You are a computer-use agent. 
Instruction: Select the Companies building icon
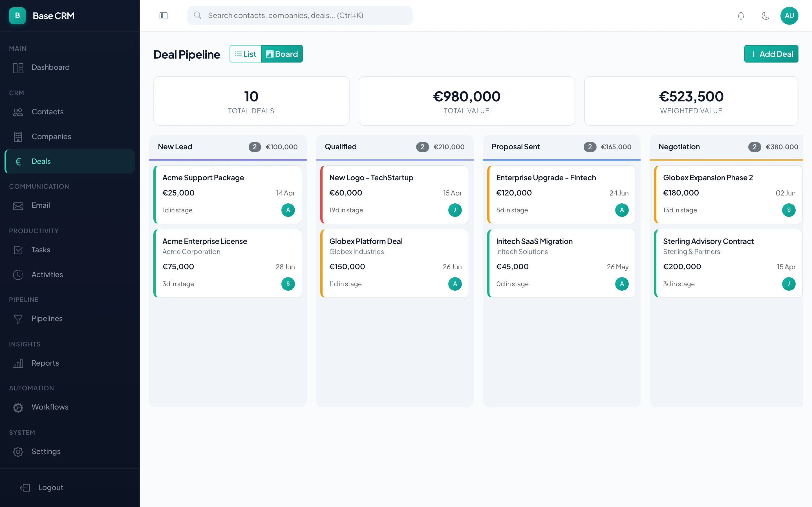[18, 137]
